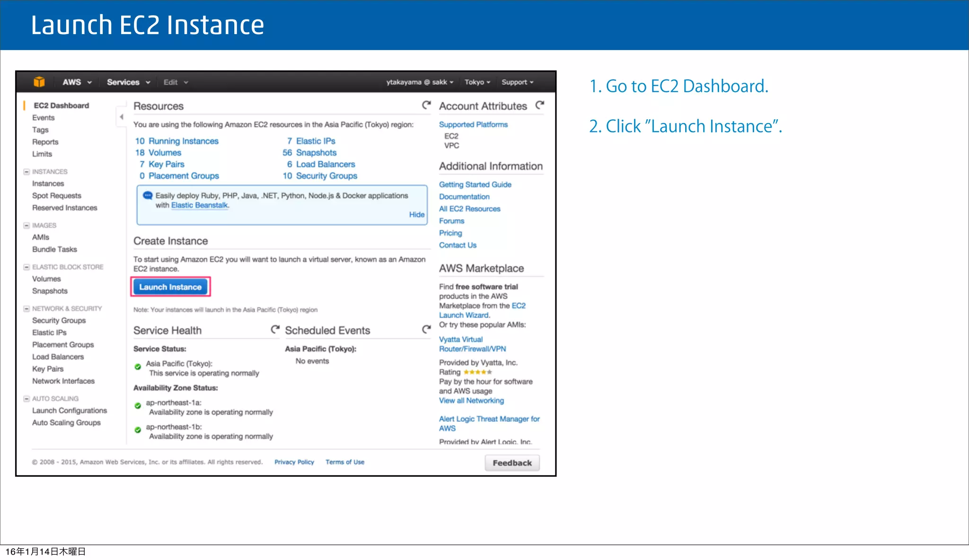The width and height of the screenshot is (969, 560).
Task: Open Load Balancers in sidebar
Action: tap(58, 357)
